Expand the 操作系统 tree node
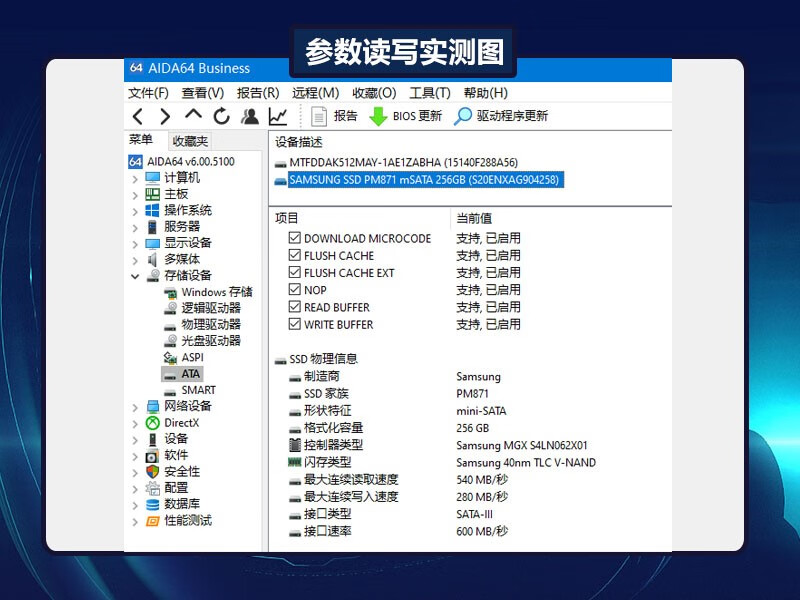800x600 pixels. click(x=135, y=212)
